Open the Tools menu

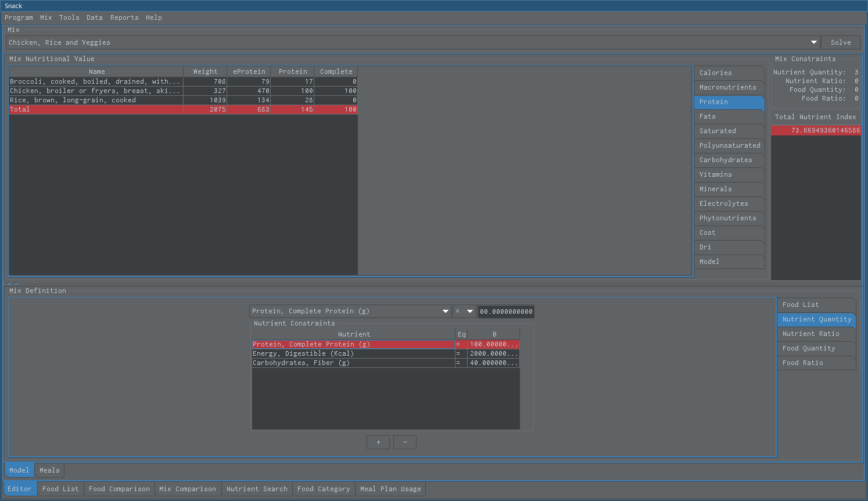point(69,17)
